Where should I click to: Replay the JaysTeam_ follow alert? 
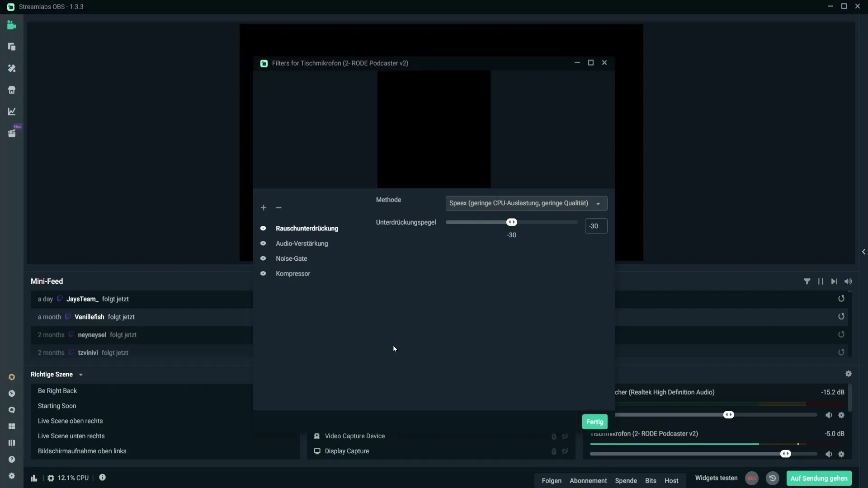(x=841, y=299)
